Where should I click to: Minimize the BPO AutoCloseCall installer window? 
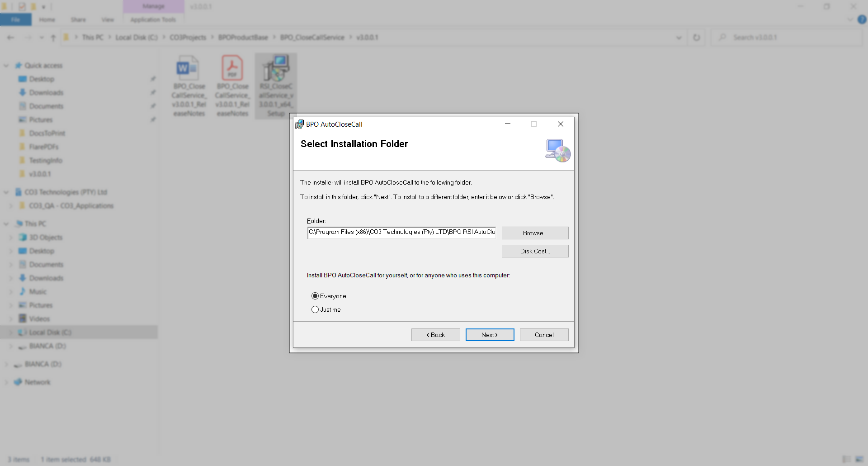tap(508, 124)
